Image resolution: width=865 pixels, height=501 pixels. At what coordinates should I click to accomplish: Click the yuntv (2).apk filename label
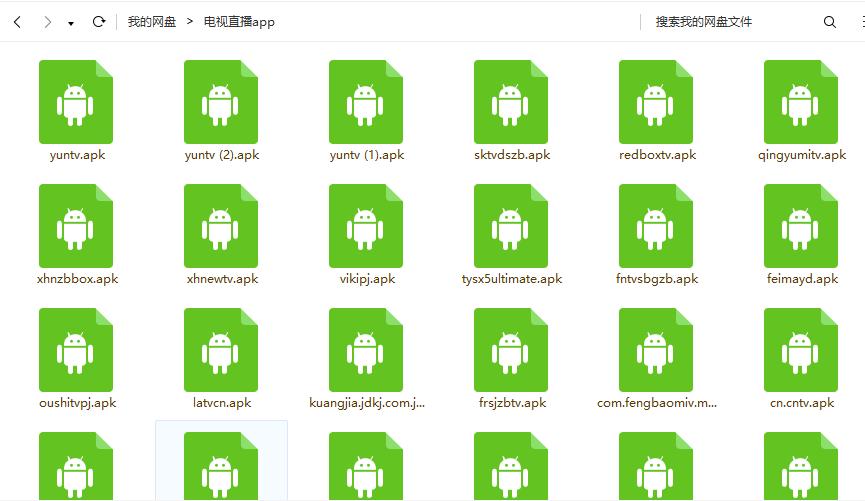click(x=222, y=155)
